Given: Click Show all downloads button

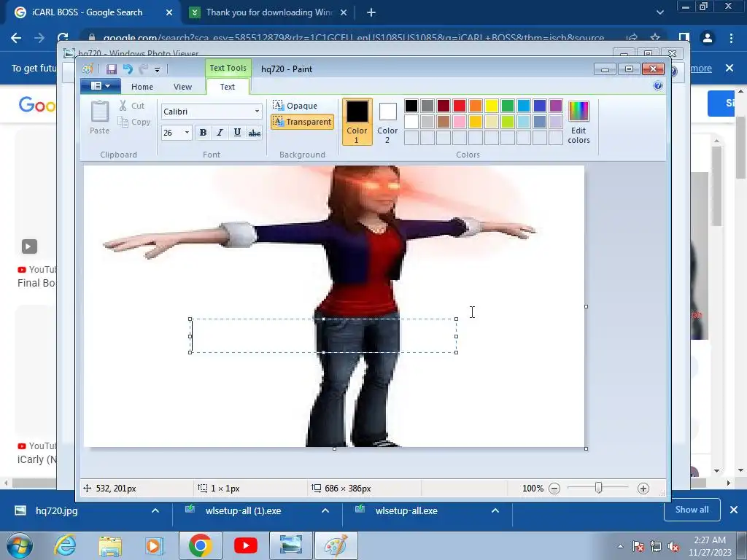Looking at the screenshot, I should (x=692, y=510).
